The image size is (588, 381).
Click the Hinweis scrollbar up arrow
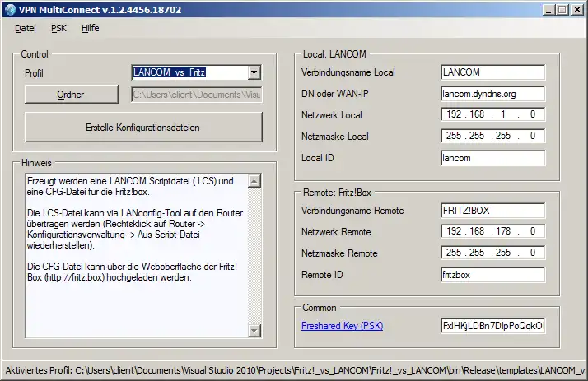pos(254,181)
